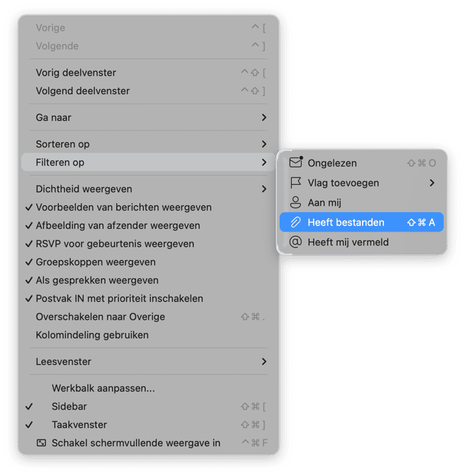Click the full-screen icon beside Schakel schermvullende weergave
Image resolution: width=465 pixels, height=476 pixels.
(41, 443)
